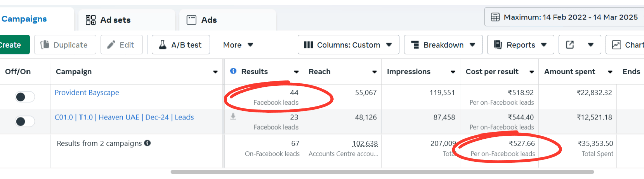Toggle the Heaven UAE campaign switch
644x179 pixels.
pyautogui.click(x=24, y=121)
